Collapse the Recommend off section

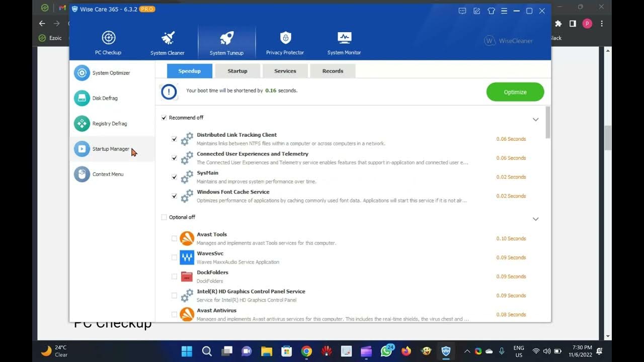[535, 119]
